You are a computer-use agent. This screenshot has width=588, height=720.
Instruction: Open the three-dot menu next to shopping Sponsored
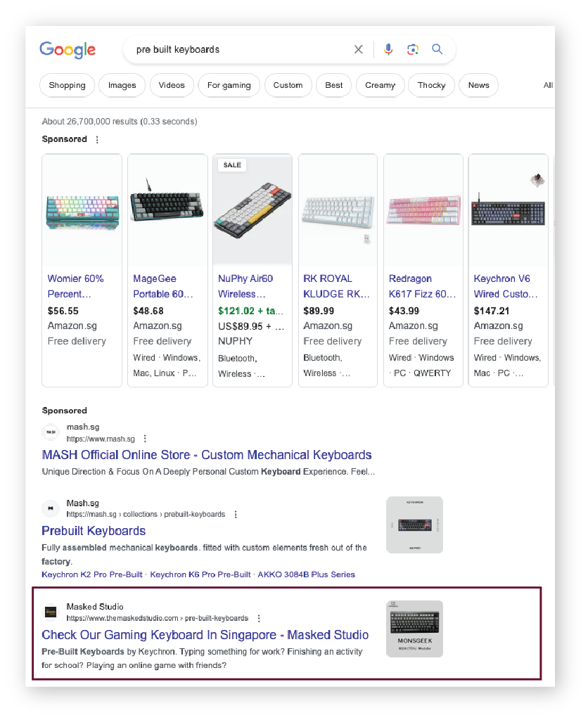tap(97, 140)
